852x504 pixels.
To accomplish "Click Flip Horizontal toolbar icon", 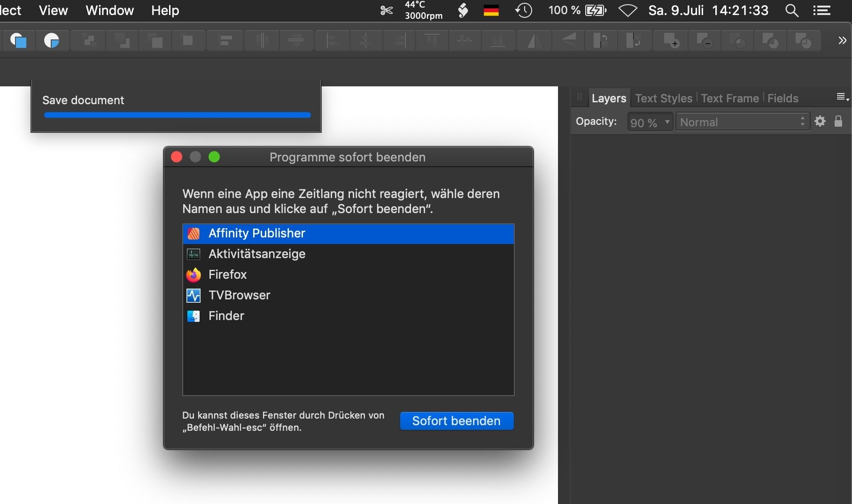I will point(534,41).
